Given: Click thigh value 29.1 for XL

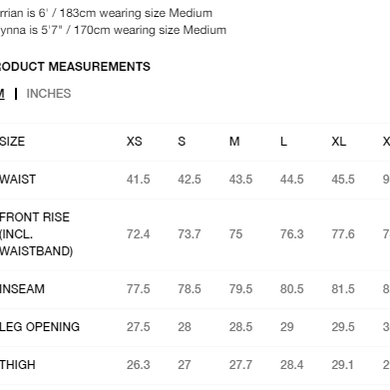Looking at the screenshot, I should coord(343,365).
